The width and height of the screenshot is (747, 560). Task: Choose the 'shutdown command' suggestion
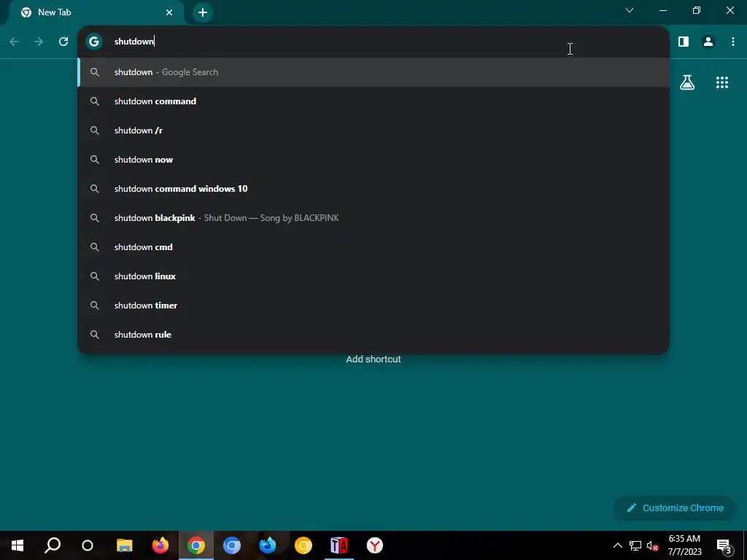373,101
